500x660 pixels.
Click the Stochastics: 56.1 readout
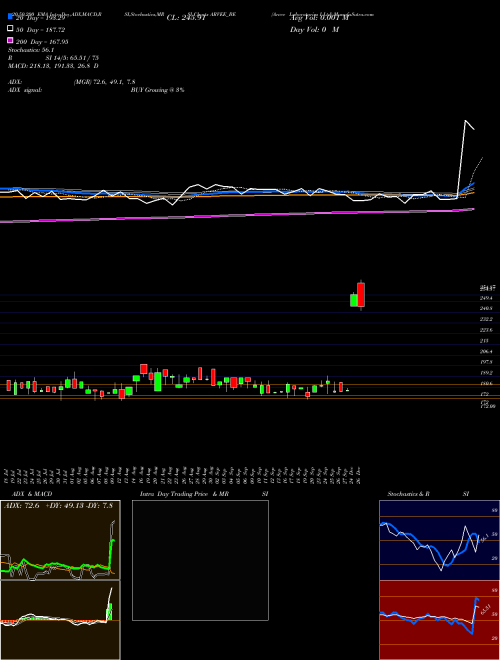pyautogui.click(x=31, y=50)
